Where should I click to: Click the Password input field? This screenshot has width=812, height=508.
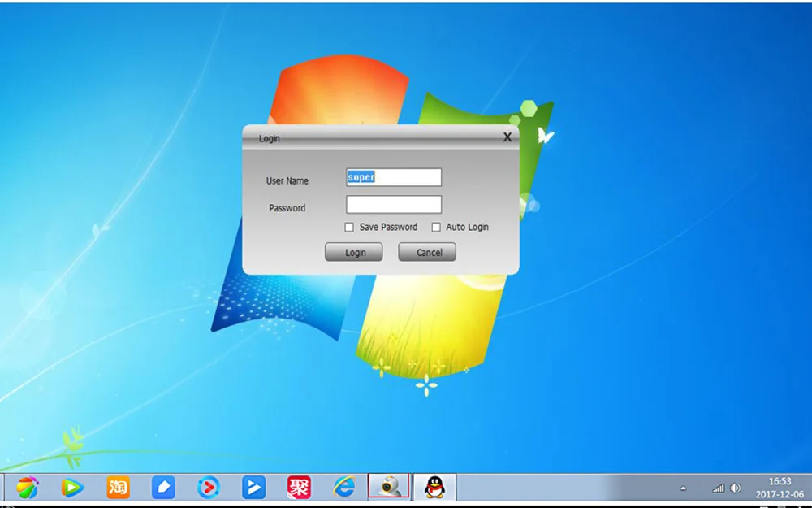[x=394, y=204]
